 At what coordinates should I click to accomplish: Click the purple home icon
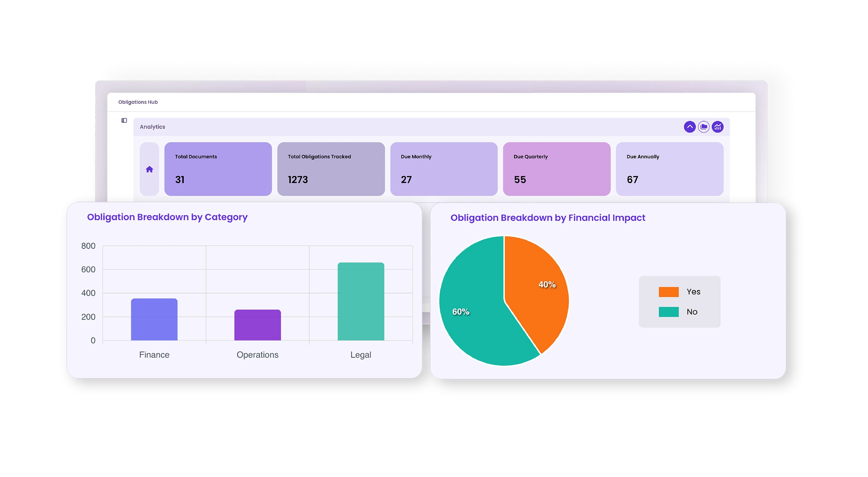click(x=149, y=169)
